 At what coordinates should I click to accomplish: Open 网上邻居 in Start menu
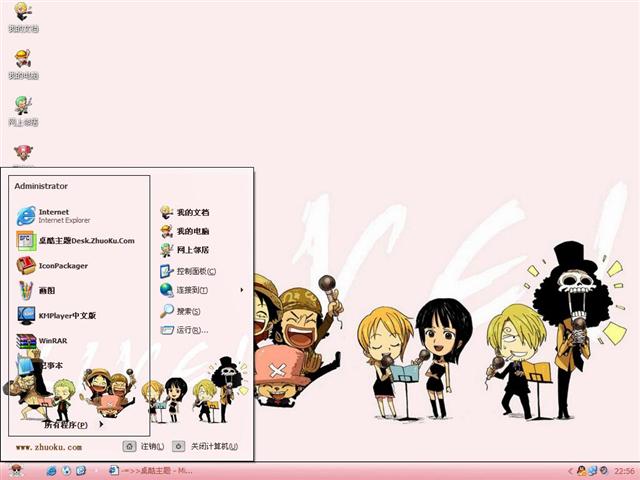click(x=184, y=250)
